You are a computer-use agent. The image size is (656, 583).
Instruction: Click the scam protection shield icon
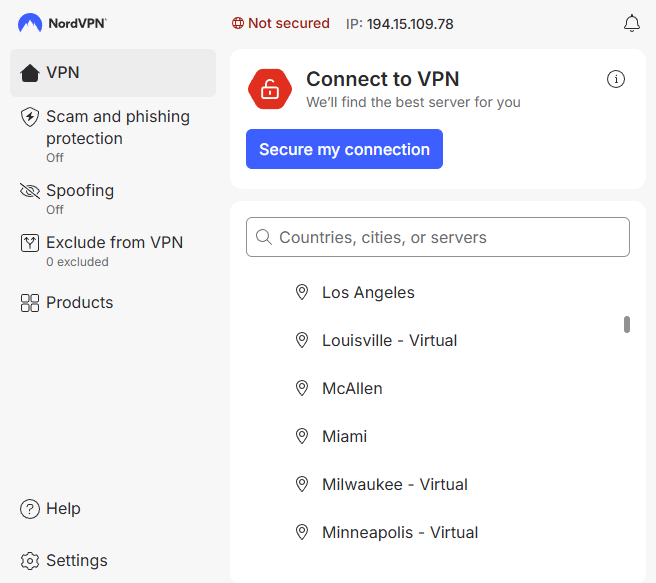(x=30, y=117)
